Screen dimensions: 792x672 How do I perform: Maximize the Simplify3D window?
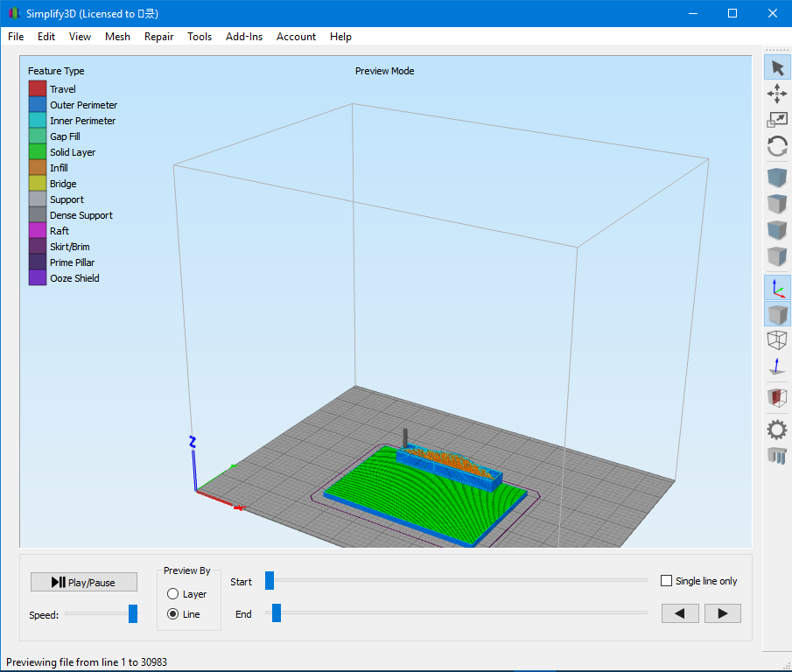[x=732, y=13]
